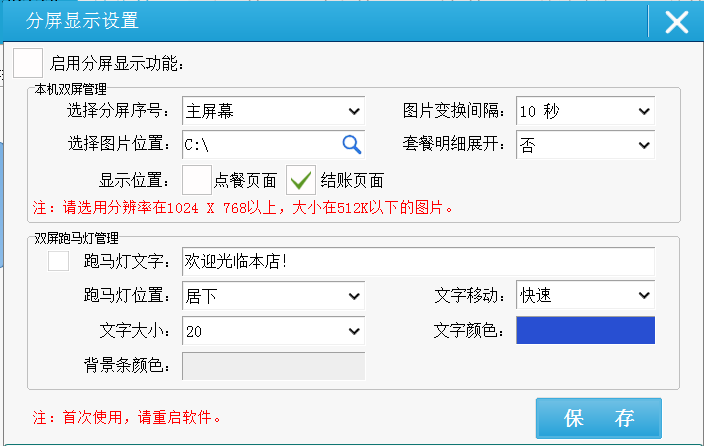Click the 结账页面 label text
704x446 pixels.
pyautogui.click(x=351, y=181)
